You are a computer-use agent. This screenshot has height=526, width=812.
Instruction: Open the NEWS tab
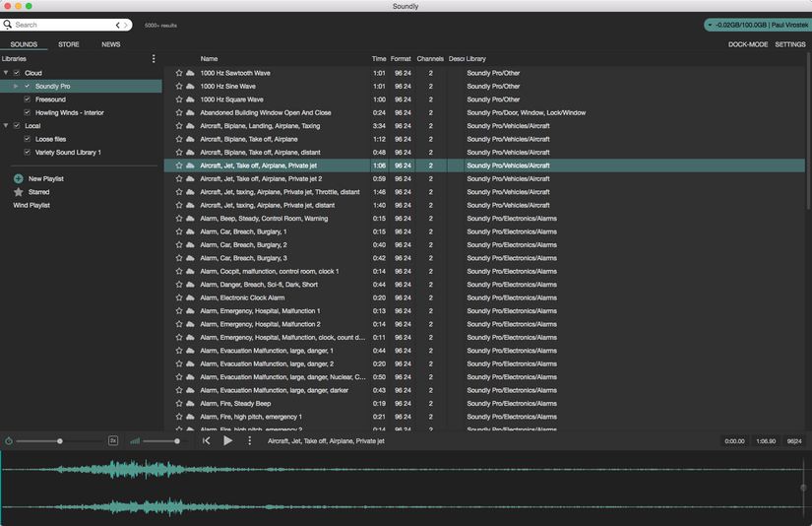coord(111,44)
